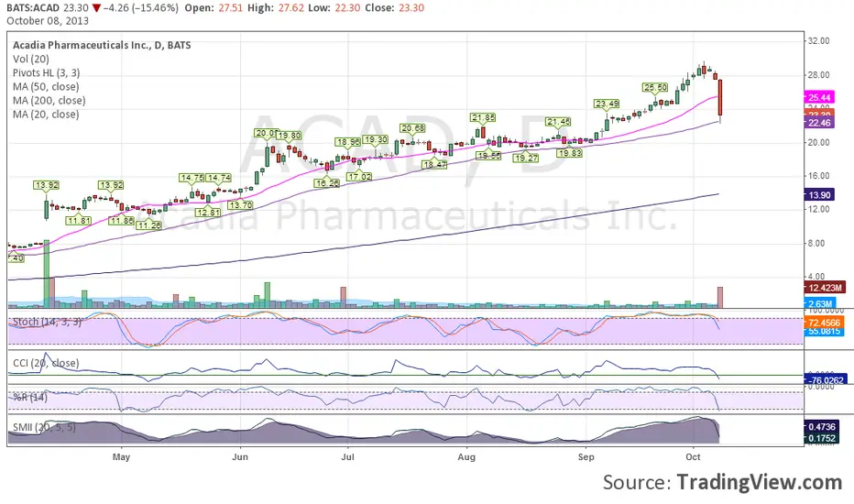Select the CCI (20, close) indicator label
The height and width of the screenshot is (504, 854).
tap(46, 363)
